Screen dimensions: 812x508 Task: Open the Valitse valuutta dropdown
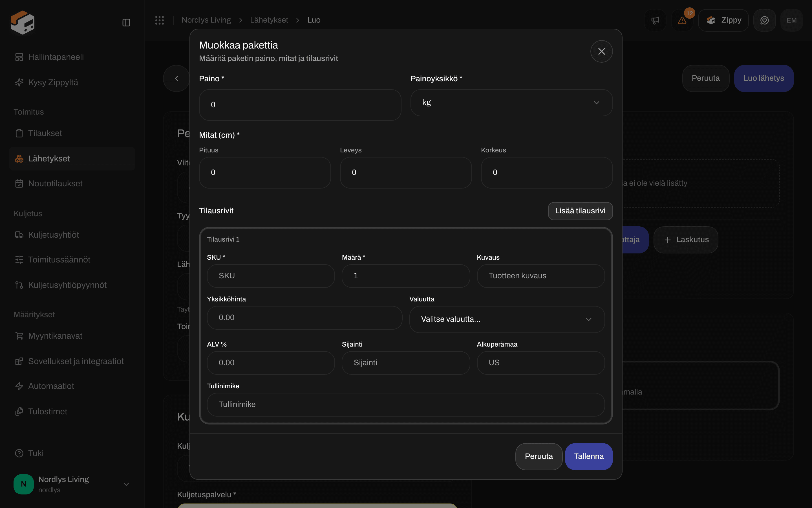click(x=507, y=319)
